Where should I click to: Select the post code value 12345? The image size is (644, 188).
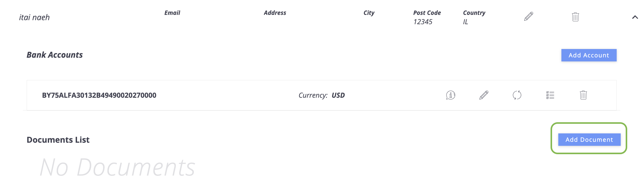[423, 22]
